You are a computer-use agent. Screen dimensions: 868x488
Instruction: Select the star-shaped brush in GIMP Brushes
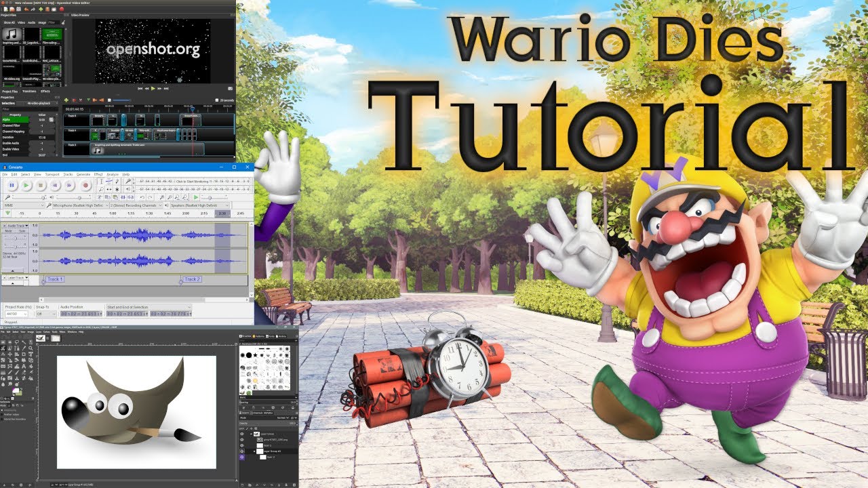click(x=255, y=354)
